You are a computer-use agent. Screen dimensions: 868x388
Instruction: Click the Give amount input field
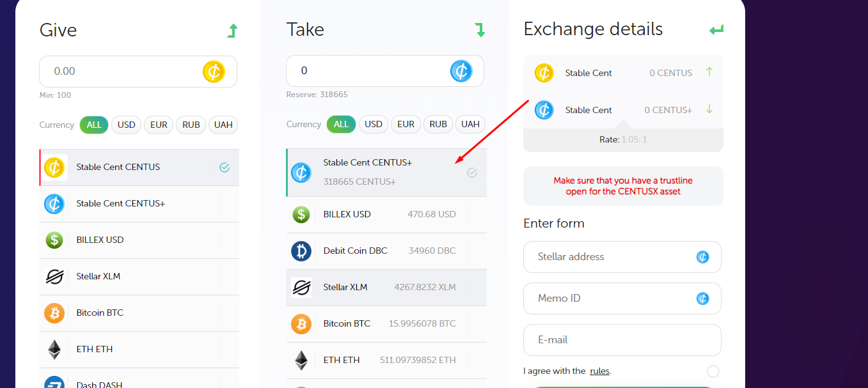(x=138, y=72)
